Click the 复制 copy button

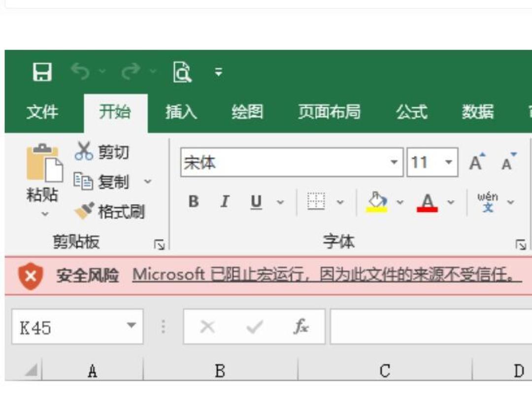coord(101,182)
